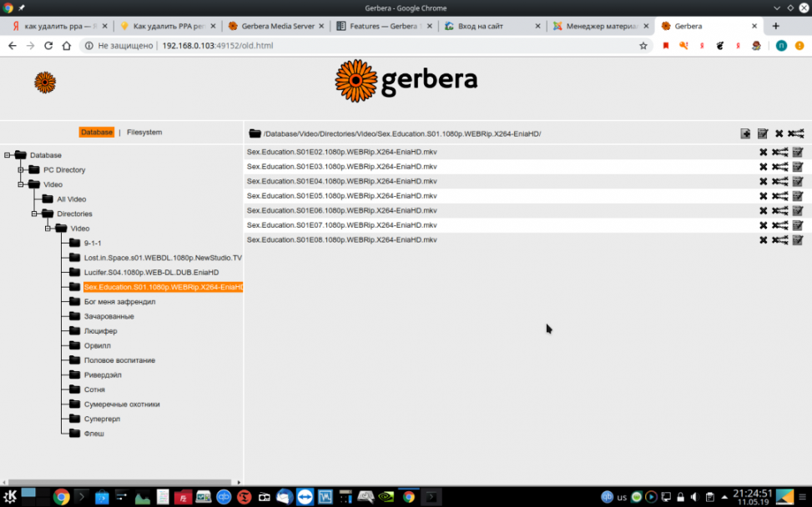Remove Sex.Education.S01E03 file with X icon
The image size is (812, 507).
pos(763,167)
